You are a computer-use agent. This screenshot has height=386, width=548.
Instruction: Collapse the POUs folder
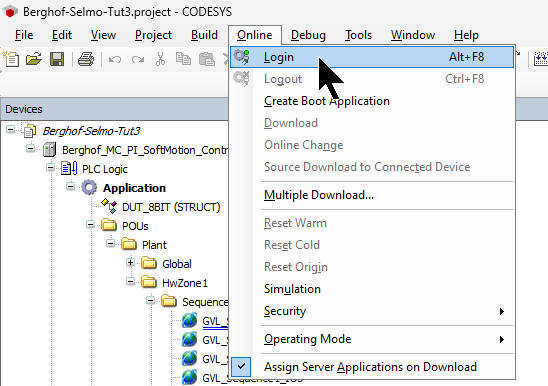tap(90, 224)
